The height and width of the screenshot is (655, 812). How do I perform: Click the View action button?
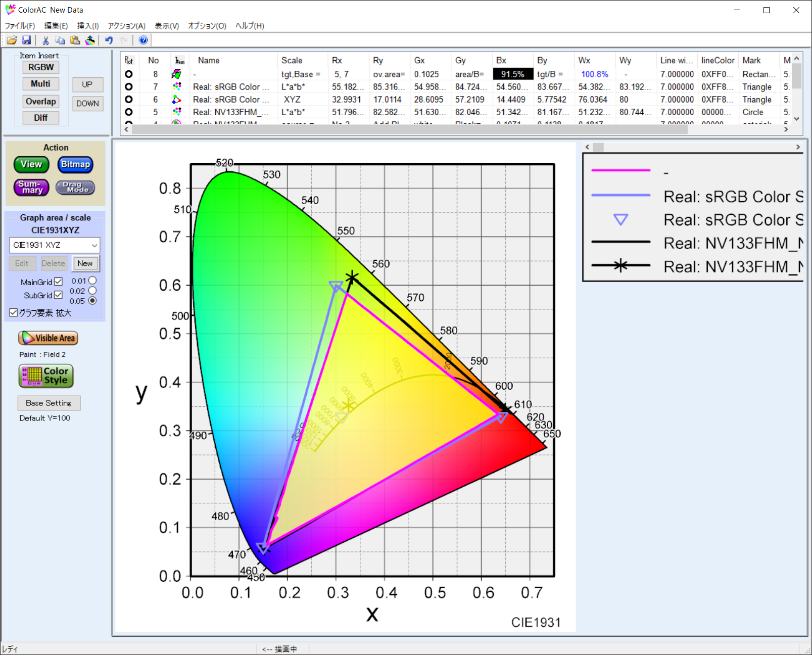coord(31,164)
